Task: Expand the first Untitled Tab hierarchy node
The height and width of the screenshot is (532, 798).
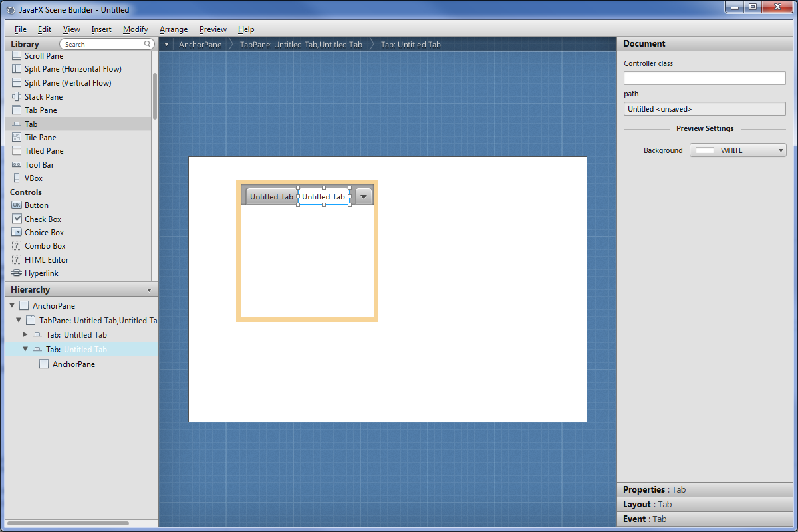Action: coord(25,334)
